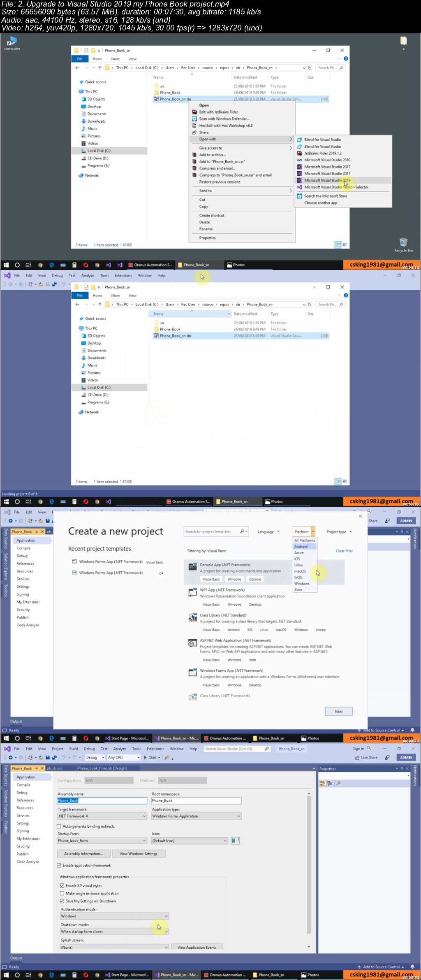
Task: Switch to the pb_ds.xsd tab
Action: 55,768
